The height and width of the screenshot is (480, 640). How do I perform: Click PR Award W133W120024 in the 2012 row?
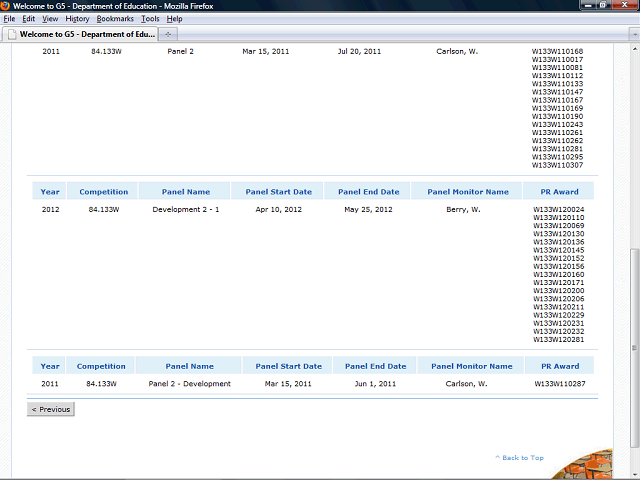click(558, 210)
